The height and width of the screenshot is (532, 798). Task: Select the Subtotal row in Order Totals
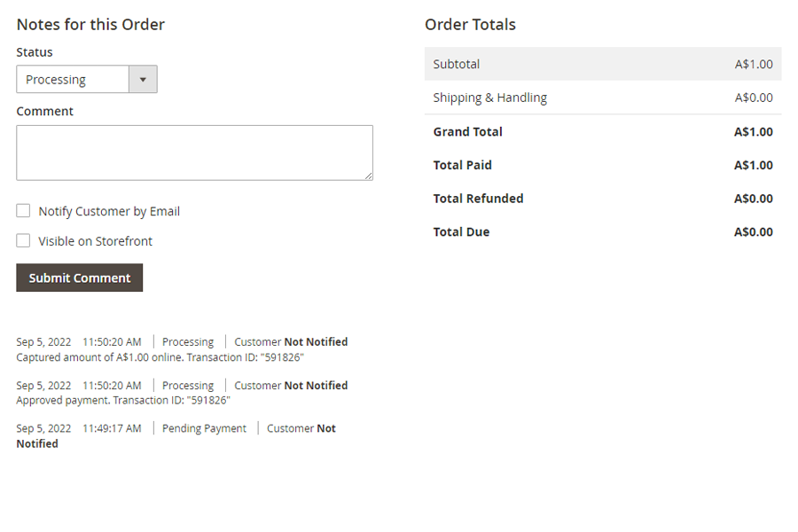[603, 64]
